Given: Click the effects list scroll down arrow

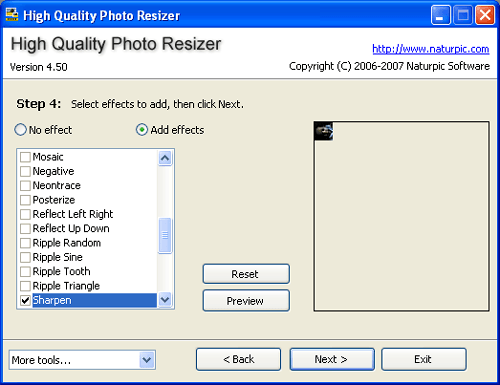Looking at the screenshot, I should tap(165, 300).
